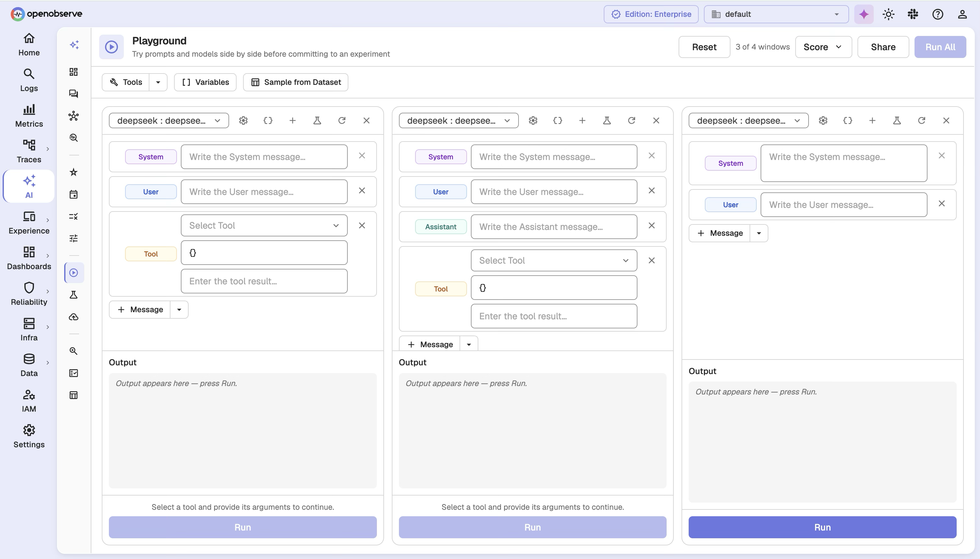Viewport: 980px width, 559px height.
Task: Open settings gear in second playground window
Action: 533,120
